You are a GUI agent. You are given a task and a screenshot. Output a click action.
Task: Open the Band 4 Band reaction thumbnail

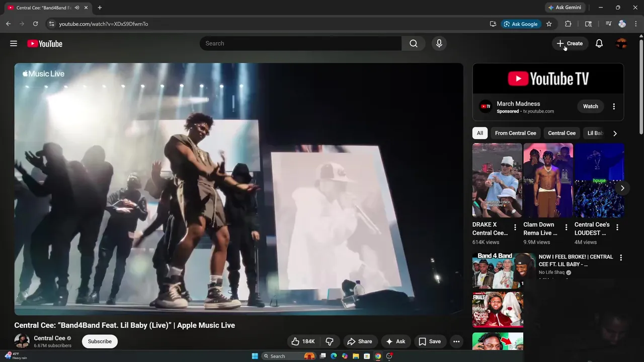point(504,270)
